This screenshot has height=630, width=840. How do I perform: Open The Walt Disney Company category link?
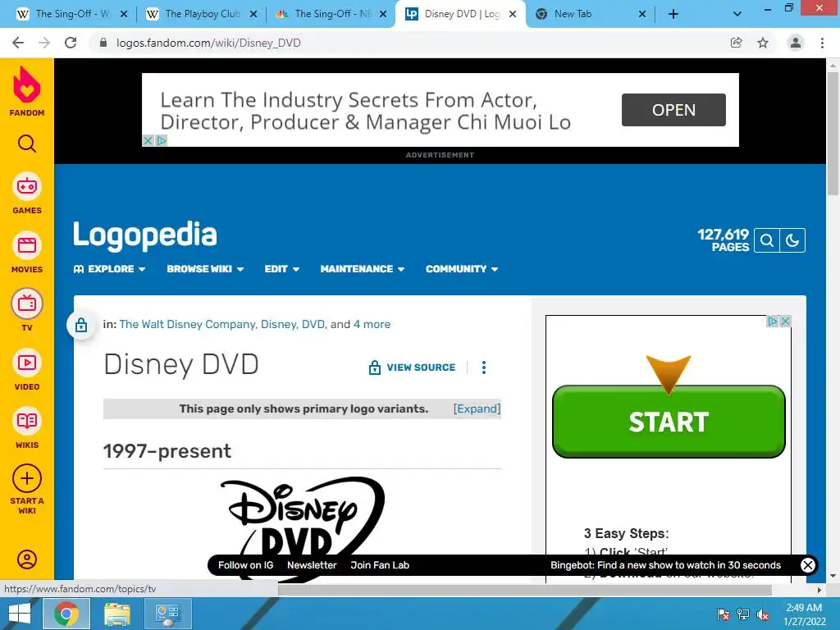[188, 324]
